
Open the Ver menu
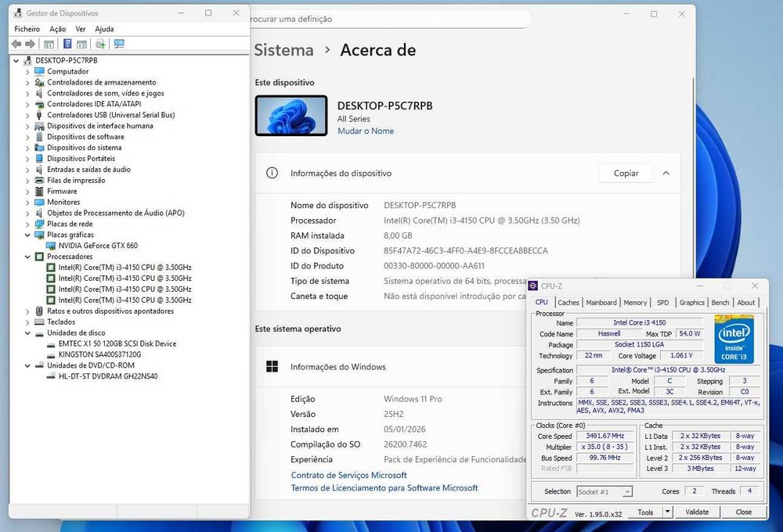81,29
